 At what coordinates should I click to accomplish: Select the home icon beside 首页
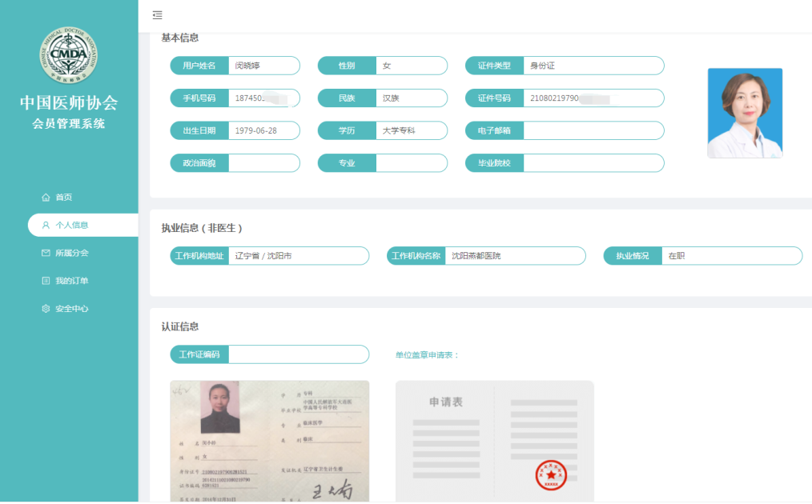click(x=44, y=196)
